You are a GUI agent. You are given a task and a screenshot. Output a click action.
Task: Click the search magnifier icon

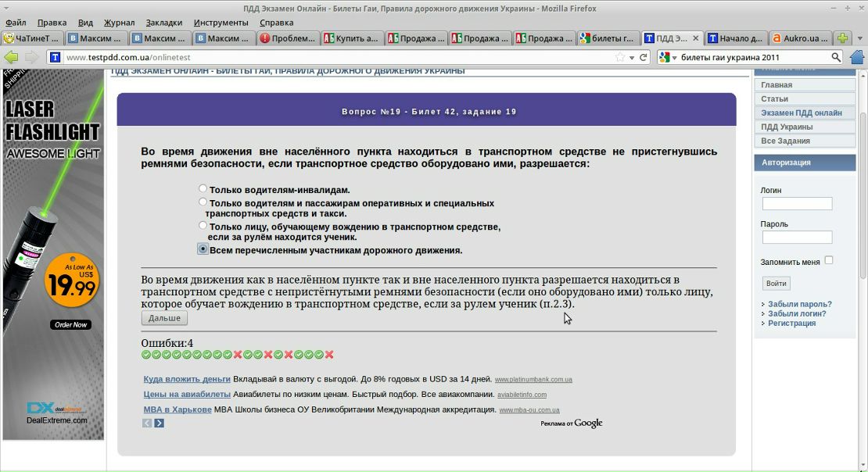pyautogui.click(x=835, y=57)
